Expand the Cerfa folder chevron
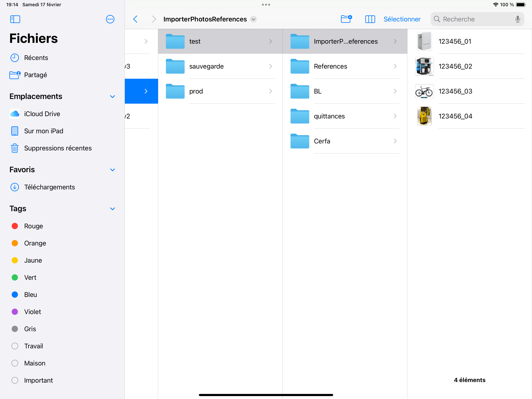 395,141
